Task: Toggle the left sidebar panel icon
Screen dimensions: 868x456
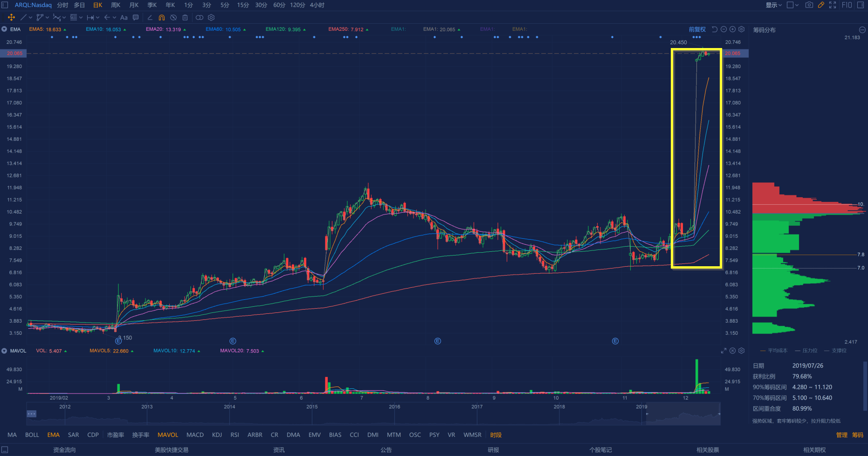Action: point(5,5)
